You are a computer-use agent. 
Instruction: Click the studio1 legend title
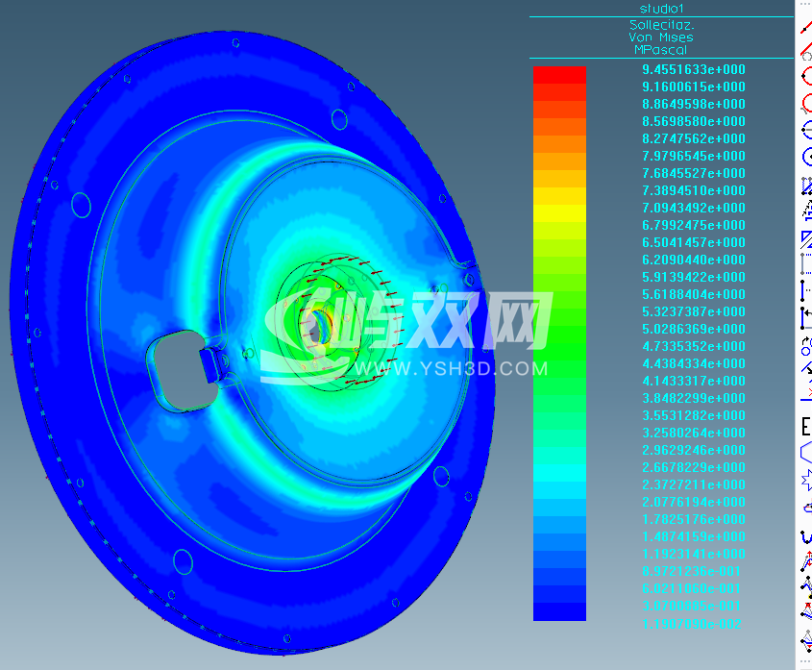(x=661, y=9)
